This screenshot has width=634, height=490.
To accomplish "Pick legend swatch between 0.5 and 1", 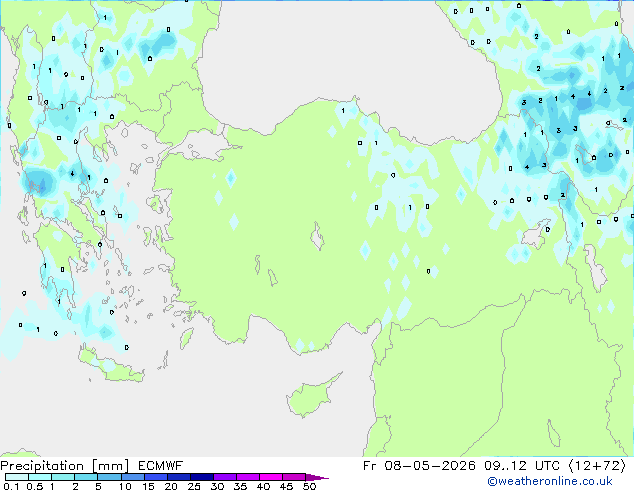I will coord(40,477).
